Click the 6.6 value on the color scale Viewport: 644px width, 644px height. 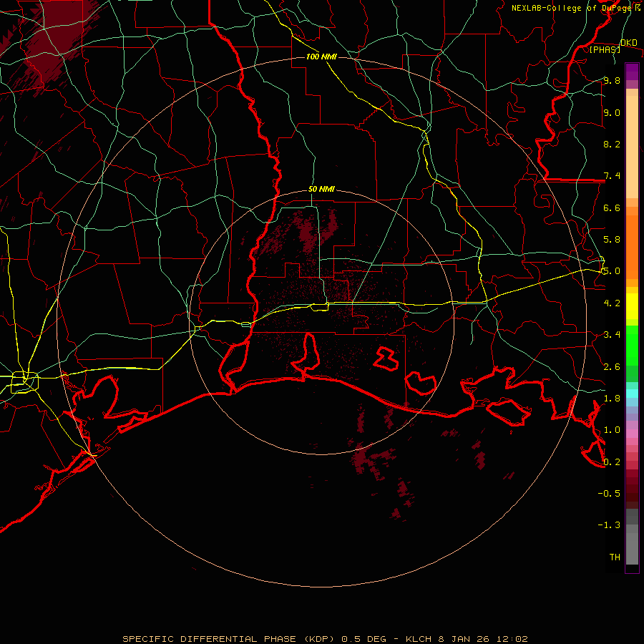(612, 208)
